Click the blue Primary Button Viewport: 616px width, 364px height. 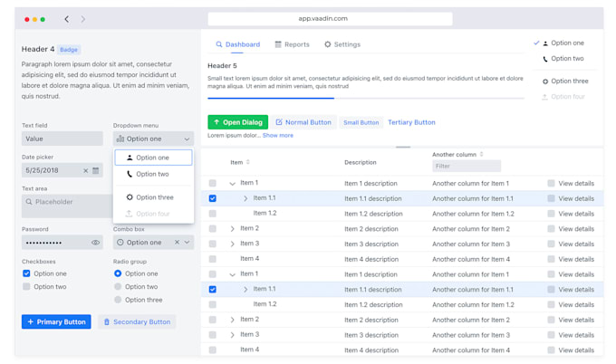(56, 321)
